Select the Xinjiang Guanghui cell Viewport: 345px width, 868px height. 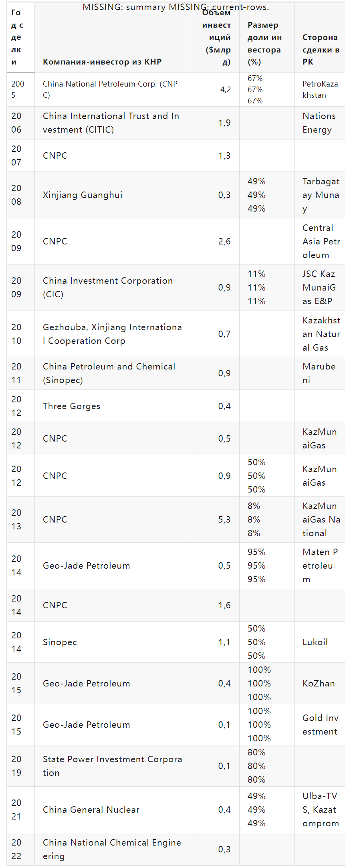click(83, 195)
